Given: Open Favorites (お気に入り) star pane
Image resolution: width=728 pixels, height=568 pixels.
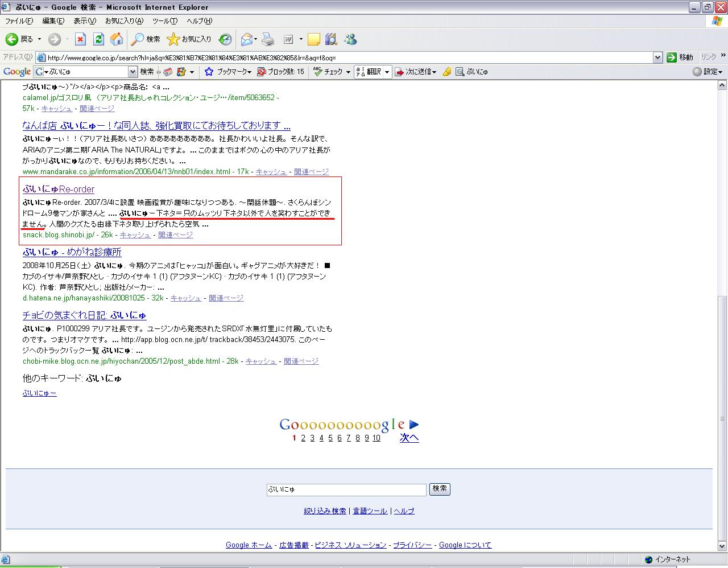Looking at the screenshot, I should click(x=189, y=39).
